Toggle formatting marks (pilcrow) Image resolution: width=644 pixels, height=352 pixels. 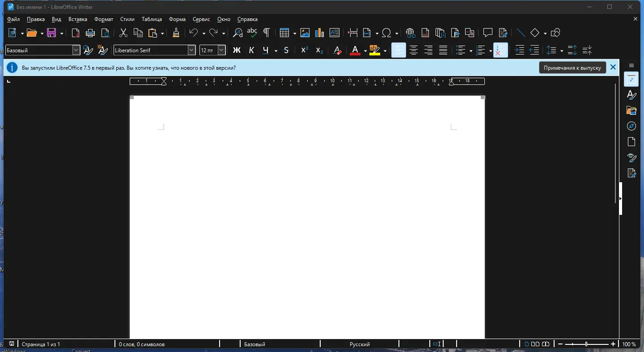(x=267, y=33)
